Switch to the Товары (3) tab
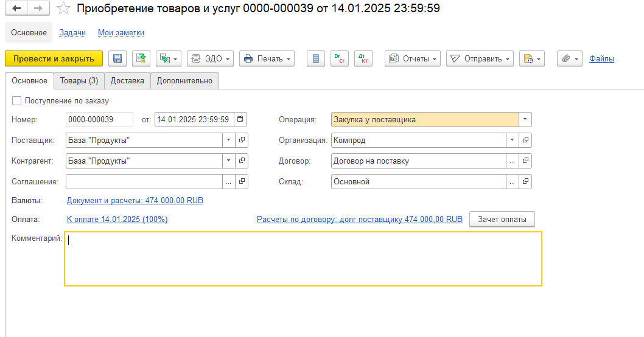 click(79, 80)
